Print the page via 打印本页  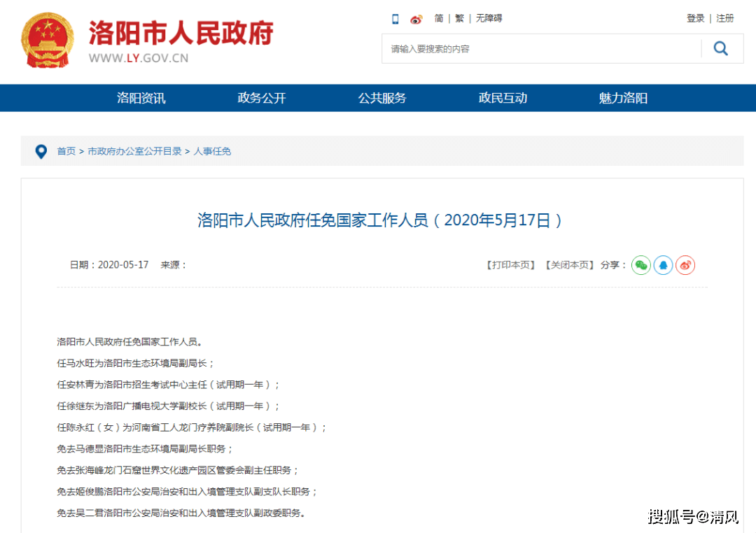(x=510, y=265)
